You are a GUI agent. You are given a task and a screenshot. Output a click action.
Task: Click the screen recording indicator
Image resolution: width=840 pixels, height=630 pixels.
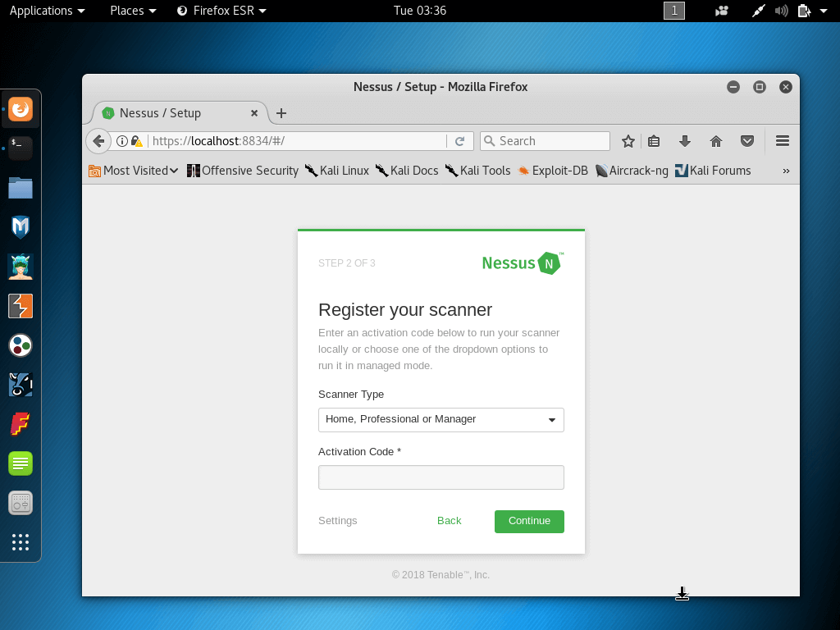coord(722,11)
